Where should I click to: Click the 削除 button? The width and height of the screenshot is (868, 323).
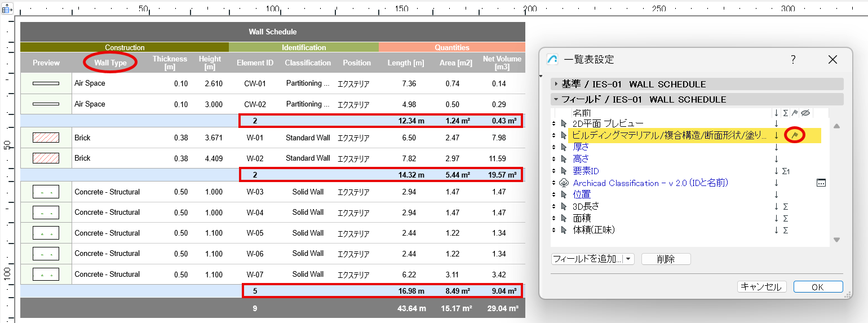[666, 259]
